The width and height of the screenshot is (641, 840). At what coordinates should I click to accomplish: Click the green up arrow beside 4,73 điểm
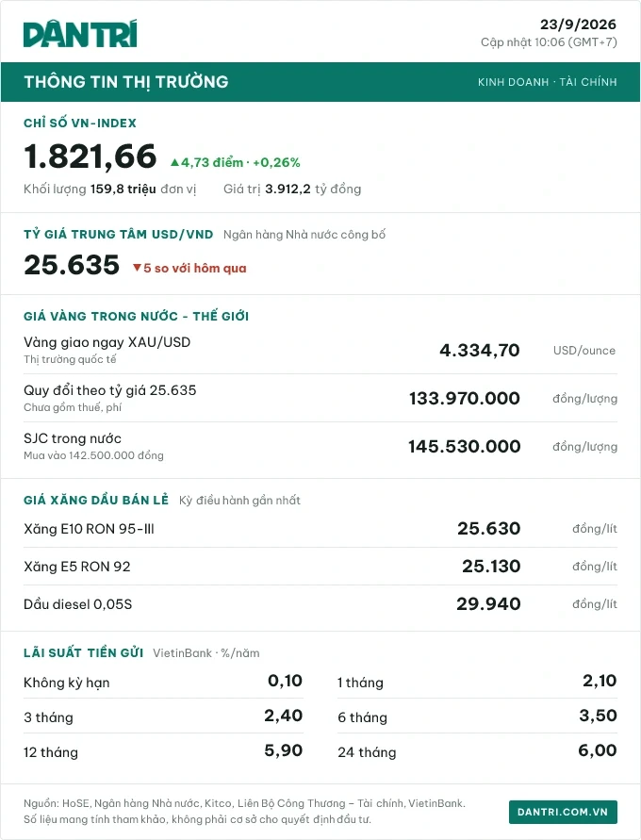[x=174, y=162]
